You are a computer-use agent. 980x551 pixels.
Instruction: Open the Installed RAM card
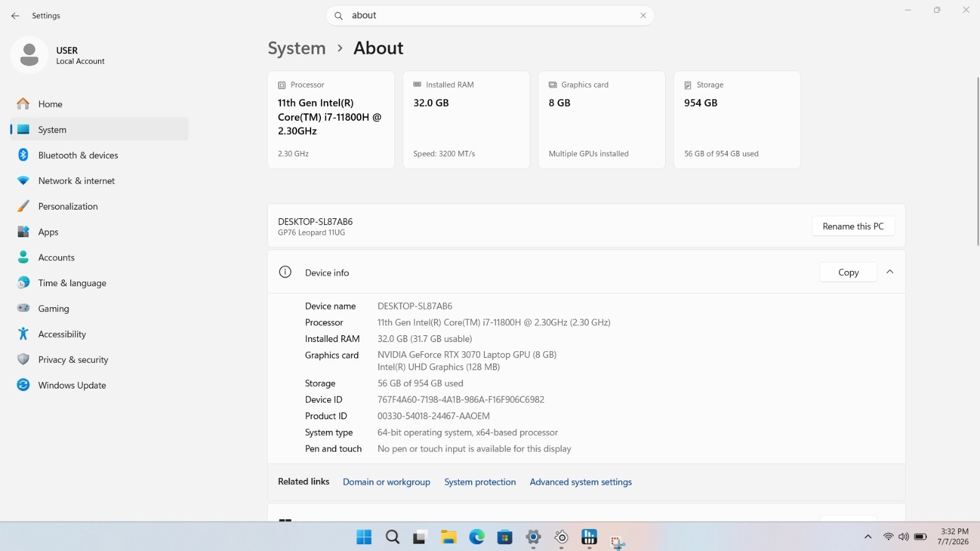(466, 120)
